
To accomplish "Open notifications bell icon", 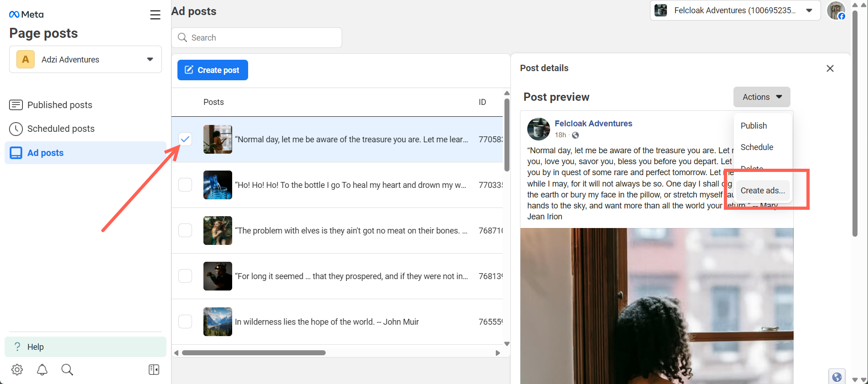I will click(x=42, y=369).
